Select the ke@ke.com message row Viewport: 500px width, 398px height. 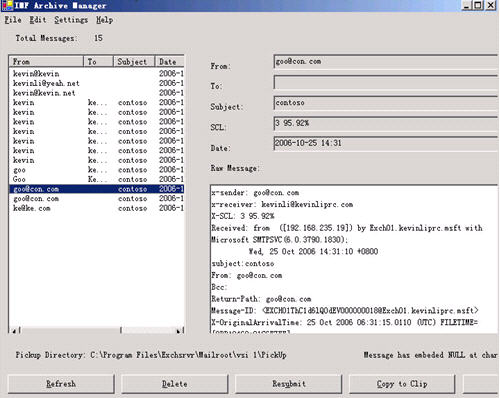97,208
